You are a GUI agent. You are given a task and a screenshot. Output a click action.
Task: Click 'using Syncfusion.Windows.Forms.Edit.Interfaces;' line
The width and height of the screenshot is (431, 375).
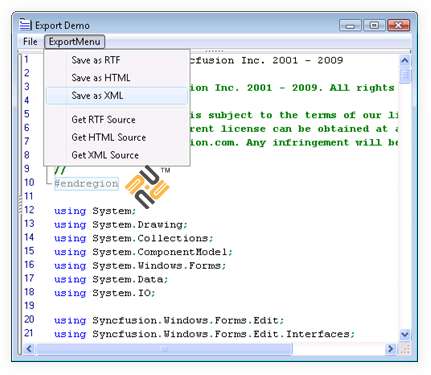click(204, 334)
